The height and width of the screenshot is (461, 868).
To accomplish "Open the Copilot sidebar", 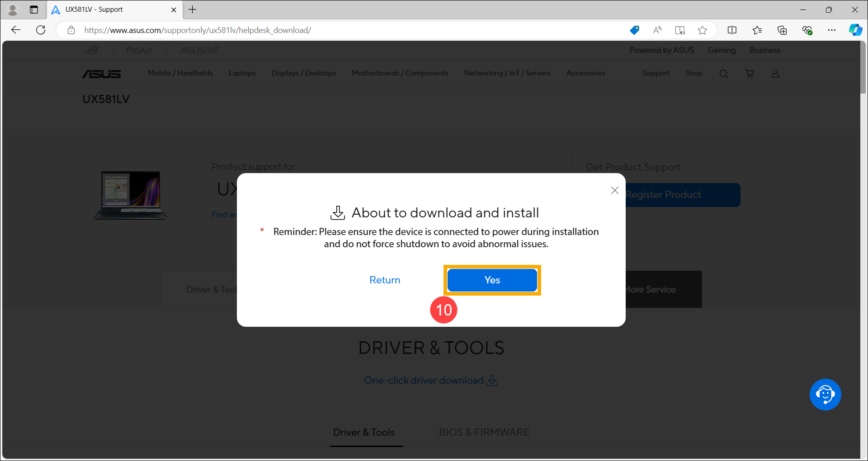I will [855, 30].
